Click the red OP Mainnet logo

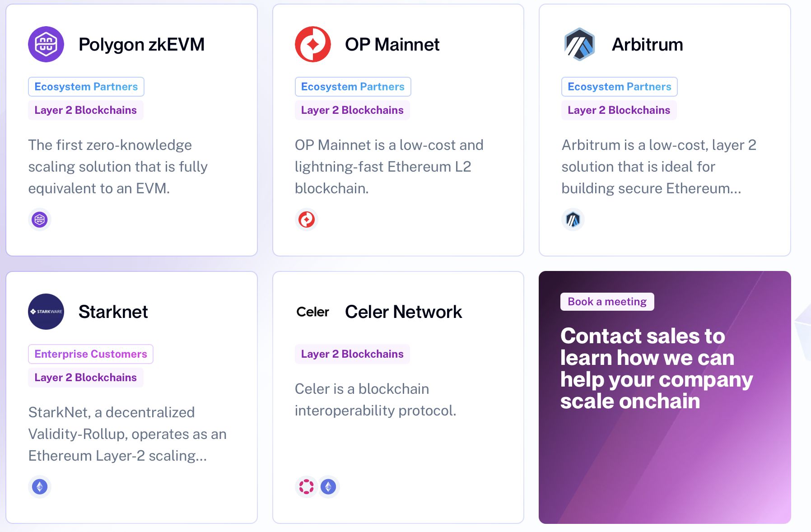pyautogui.click(x=312, y=44)
